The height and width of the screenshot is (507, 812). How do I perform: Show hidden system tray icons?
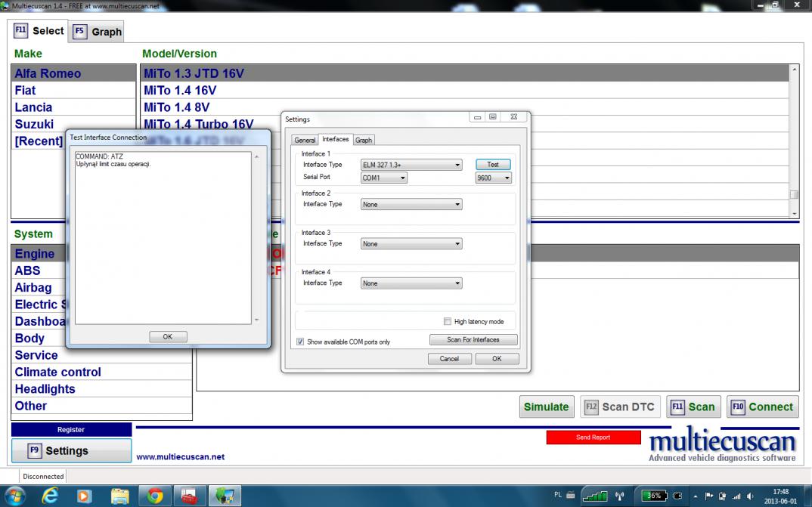click(x=696, y=496)
